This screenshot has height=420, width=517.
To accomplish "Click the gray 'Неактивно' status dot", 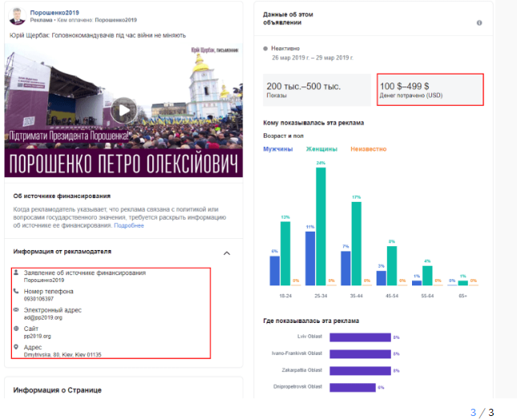I will point(266,49).
